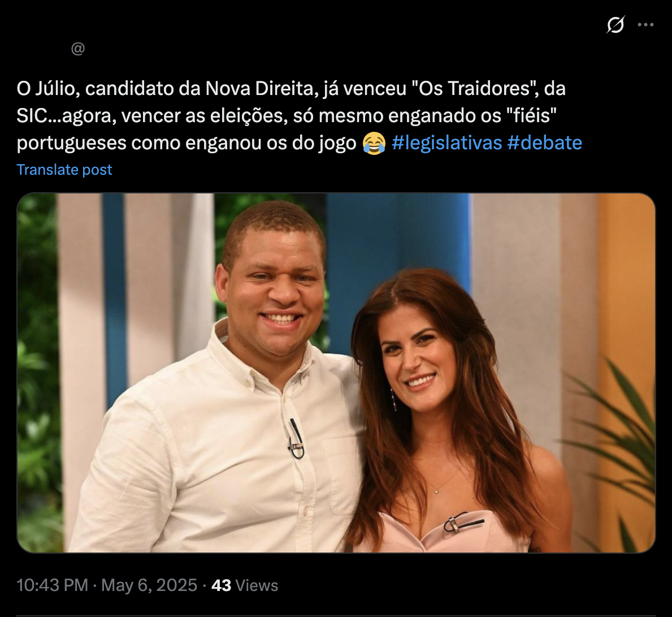The width and height of the screenshot is (672, 617).
Task: Click the "Os Traidores" text in post
Action: (x=475, y=89)
